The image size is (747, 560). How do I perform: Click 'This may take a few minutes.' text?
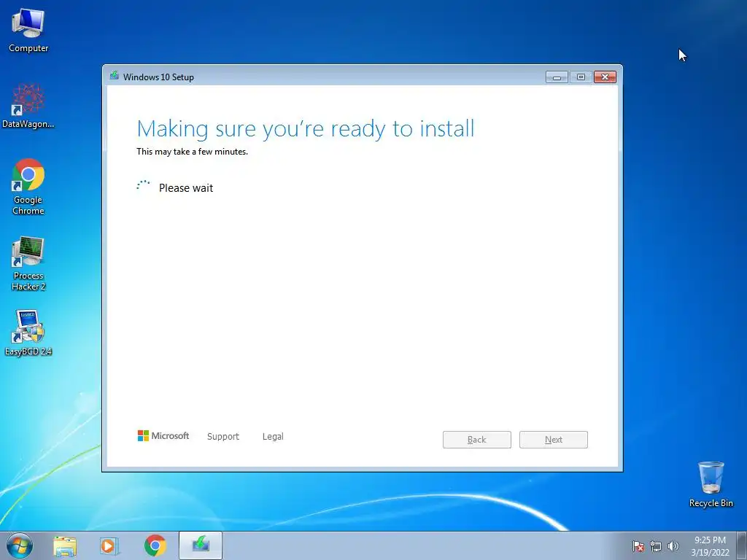coord(192,152)
